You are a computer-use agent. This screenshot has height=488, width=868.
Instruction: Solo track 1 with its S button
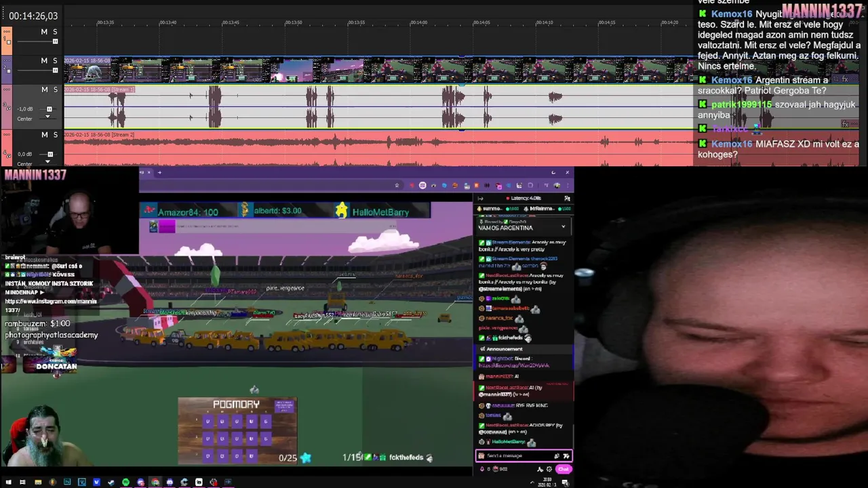coord(55,32)
